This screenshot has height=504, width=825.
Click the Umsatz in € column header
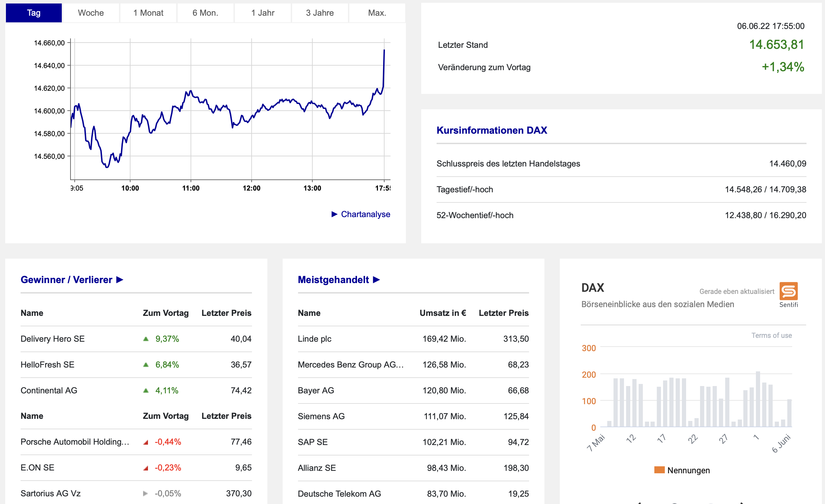point(443,313)
